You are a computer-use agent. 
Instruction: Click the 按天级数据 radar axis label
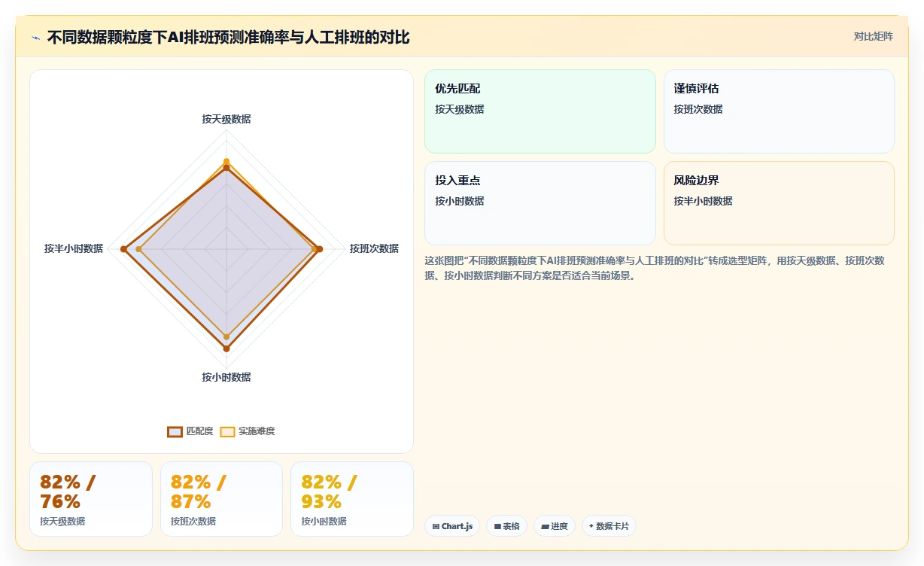226,119
